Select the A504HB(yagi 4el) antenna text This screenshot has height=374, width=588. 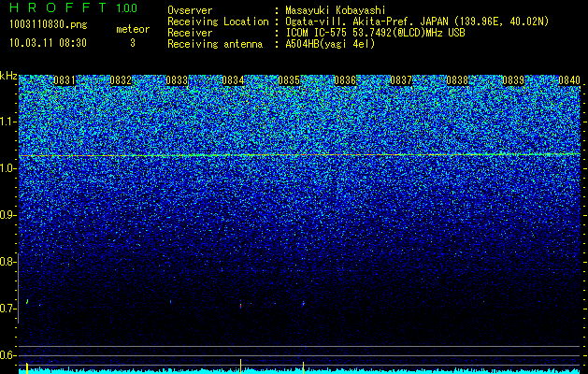(x=330, y=44)
